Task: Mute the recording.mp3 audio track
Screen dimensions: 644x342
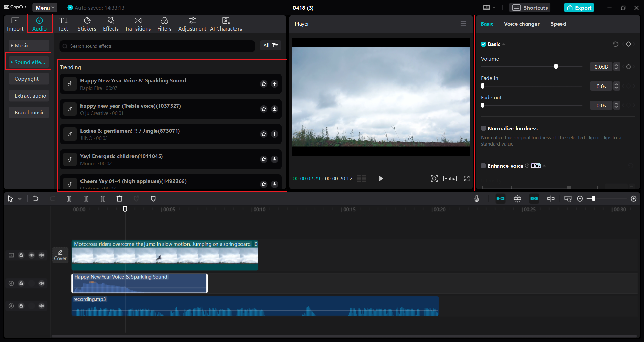Action: click(41, 306)
